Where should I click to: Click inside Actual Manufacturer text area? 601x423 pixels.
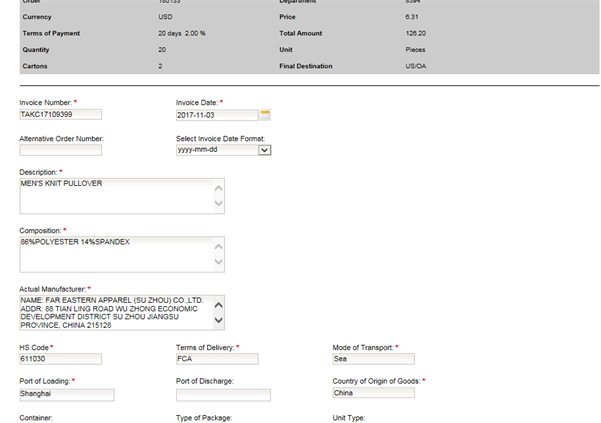(115, 311)
